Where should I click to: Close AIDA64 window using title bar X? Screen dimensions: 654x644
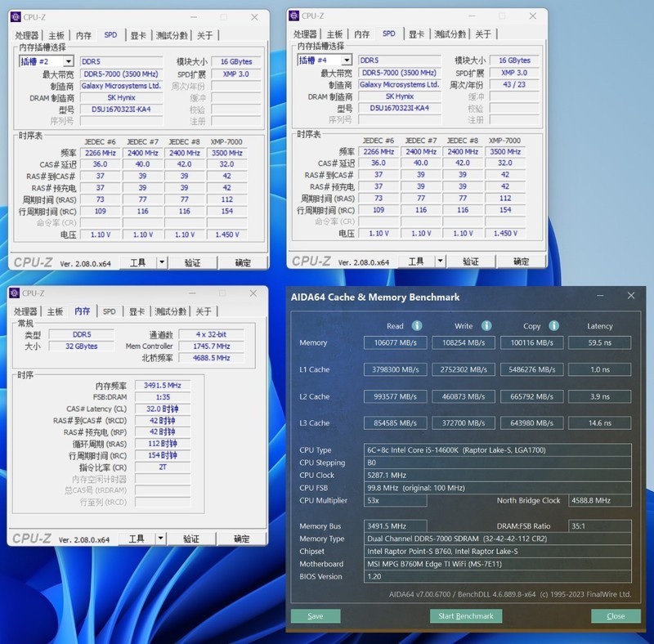point(630,297)
